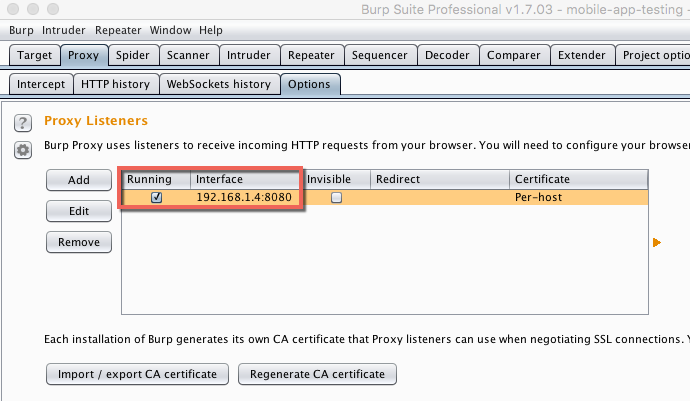690x401 pixels.
Task: Sort listeners by the Certificate column header
Action: pyautogui.click(x=578, y=179)
